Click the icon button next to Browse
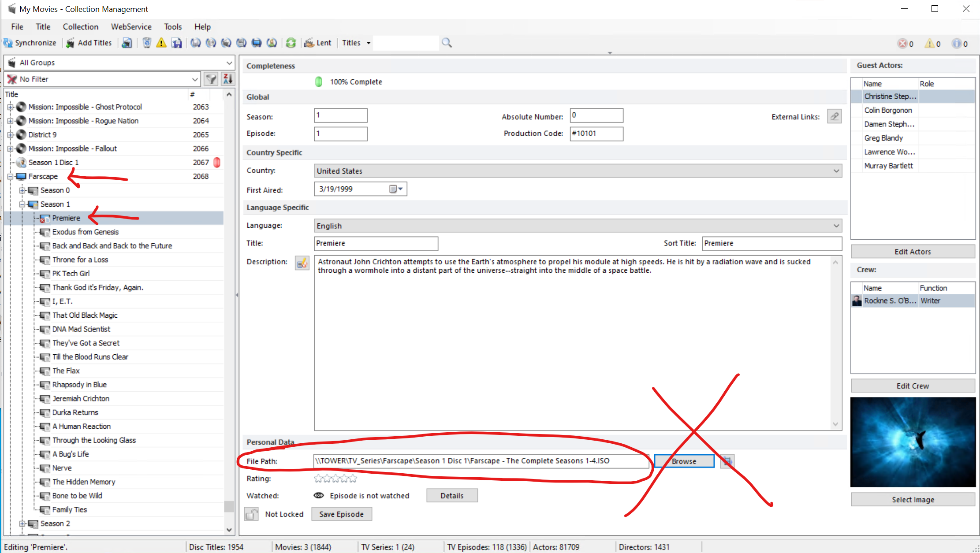The width and height of the screenshot is (980, 553). (x=727, y=461)
